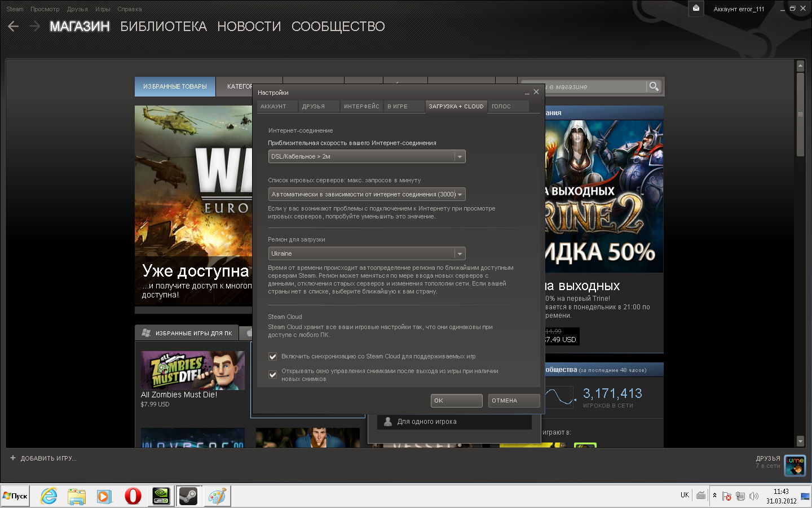Screen dimensions: 812x508
Task: Launch Windows Media Player from taskbar
Action: 104,496
